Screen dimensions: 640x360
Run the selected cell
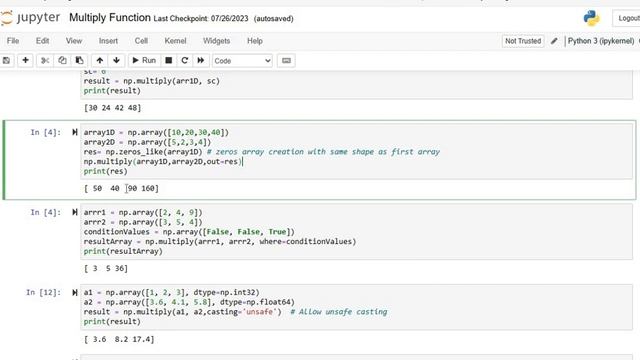(144, 60)
